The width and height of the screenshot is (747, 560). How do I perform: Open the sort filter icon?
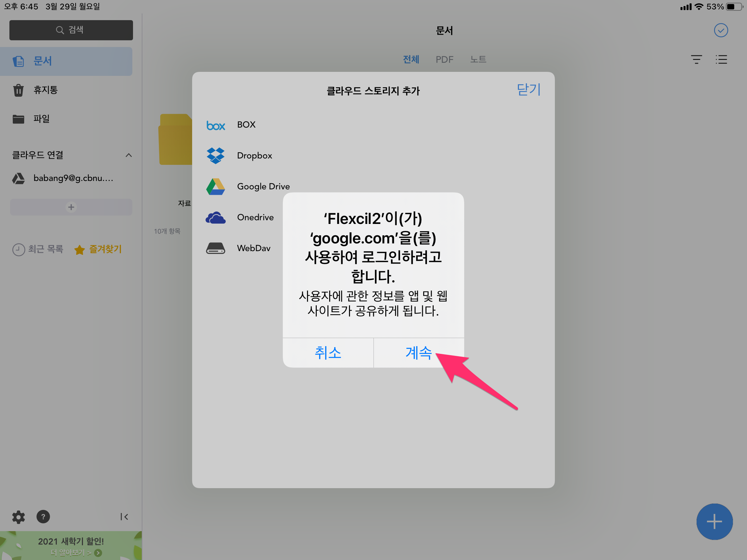point(696,60)
